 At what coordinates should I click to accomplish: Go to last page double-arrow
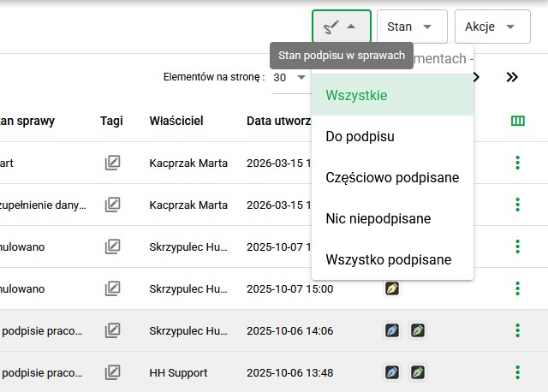click(x=512, y=77)
